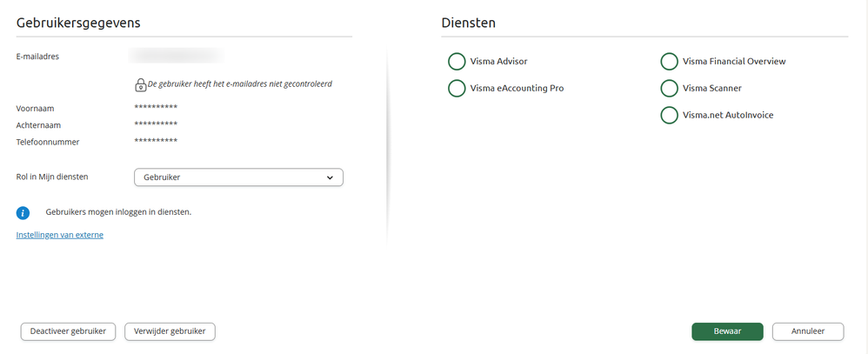Toggle Visma eAccounting Pro on
This screenshot has height=354, width=868.
[457, 89]
